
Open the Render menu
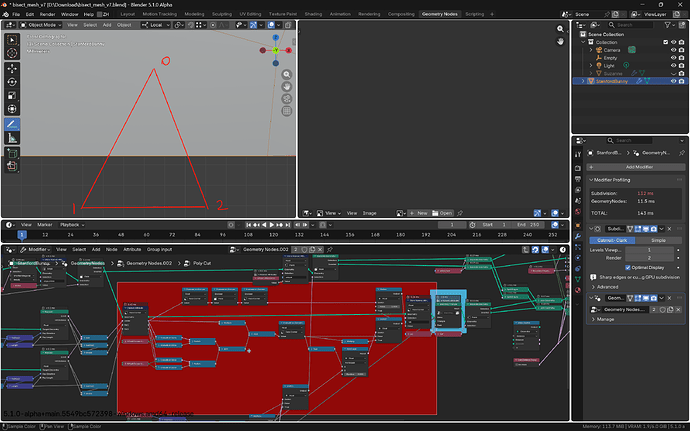coord(48,14)
